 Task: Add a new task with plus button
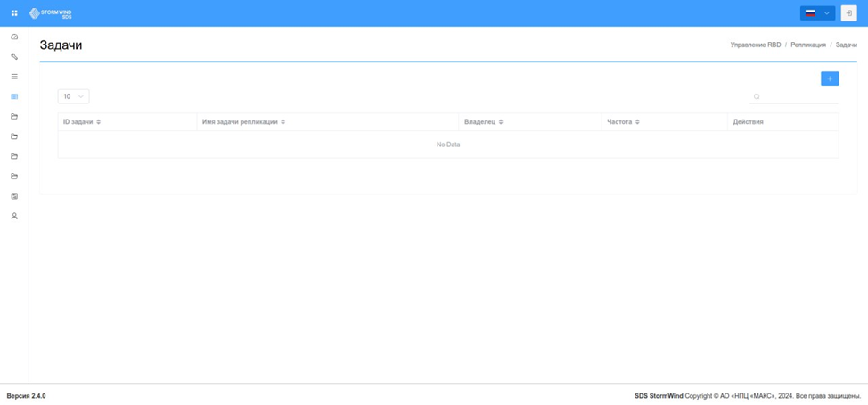830,79
